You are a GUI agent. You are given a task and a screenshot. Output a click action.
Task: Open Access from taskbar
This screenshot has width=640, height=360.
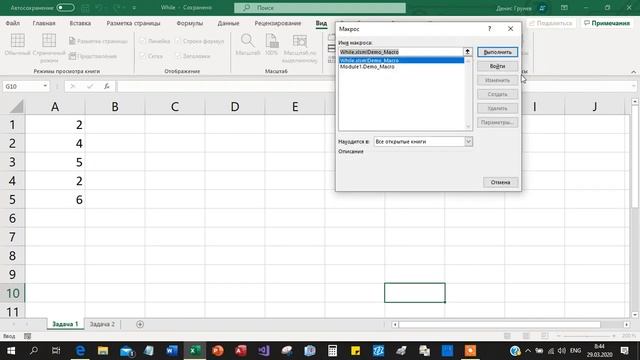point(241,351)
